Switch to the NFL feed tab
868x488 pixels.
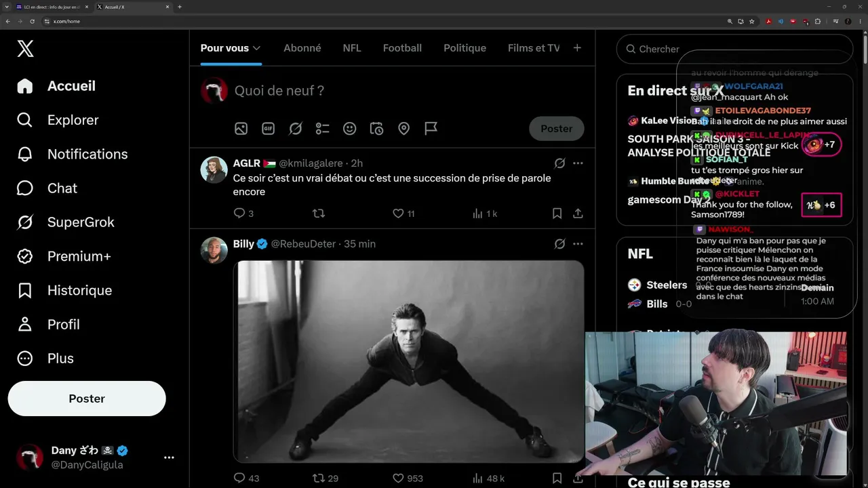tap(352, 48)
